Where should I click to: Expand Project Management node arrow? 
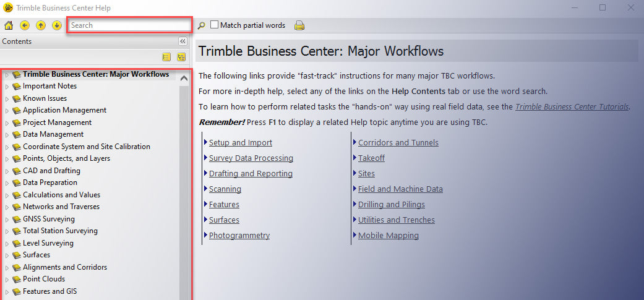coord(7,122)
